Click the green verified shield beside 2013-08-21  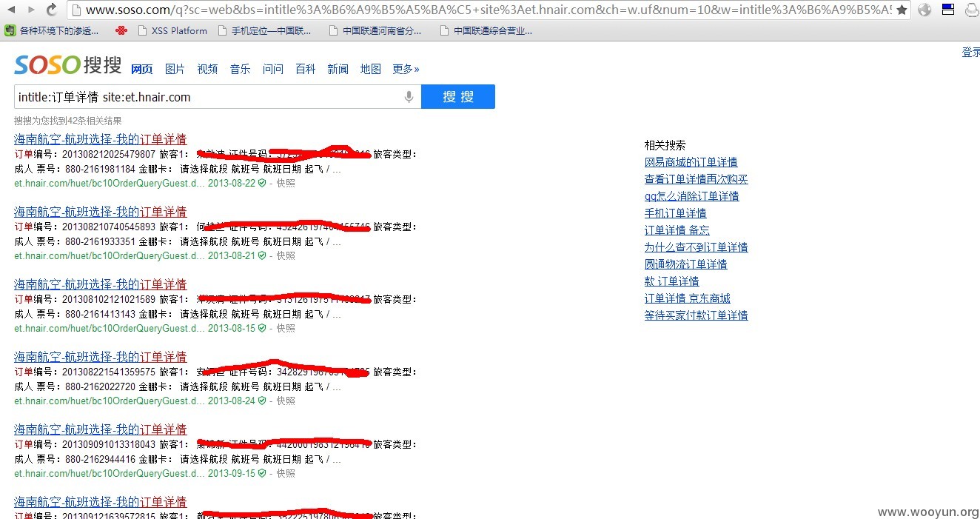pyautogui.click(x=261, y=255)
